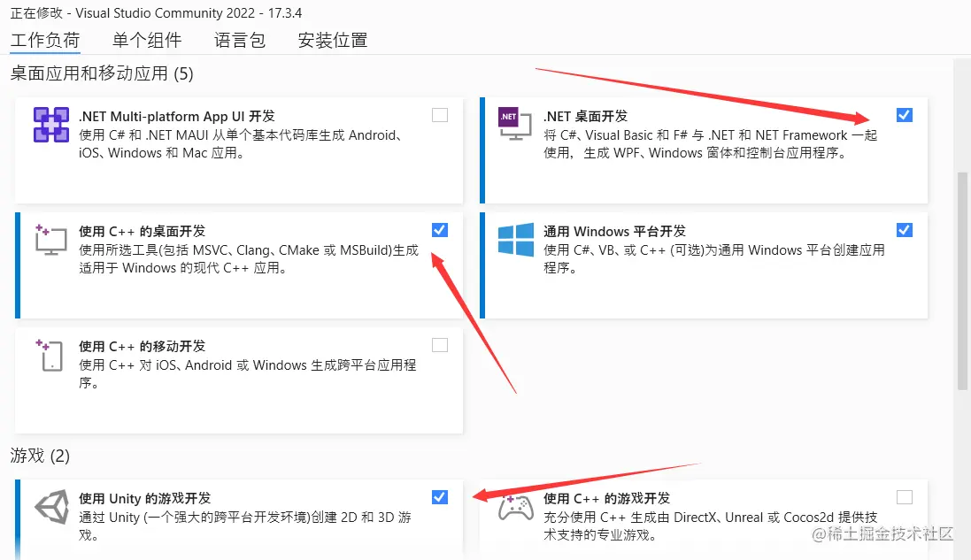This screenshot has height=560, width=971.
Task: Click the 通用 Windows 平台开发 title
Action: [x=614, y=232]
